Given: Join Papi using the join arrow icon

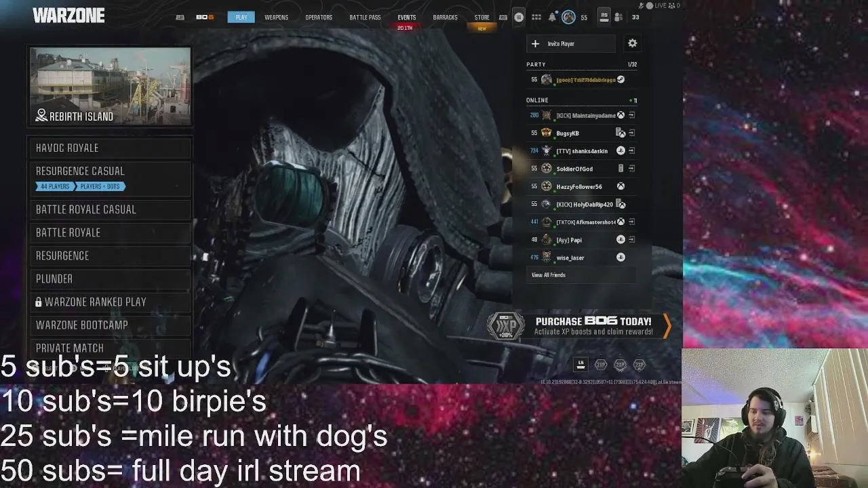Looking at the screenshot, I should (x=631, y=239).
